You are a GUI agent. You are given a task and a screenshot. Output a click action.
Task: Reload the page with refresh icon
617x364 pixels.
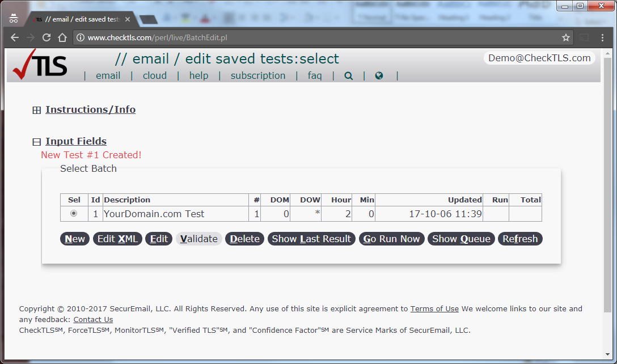tap(47, 37)
